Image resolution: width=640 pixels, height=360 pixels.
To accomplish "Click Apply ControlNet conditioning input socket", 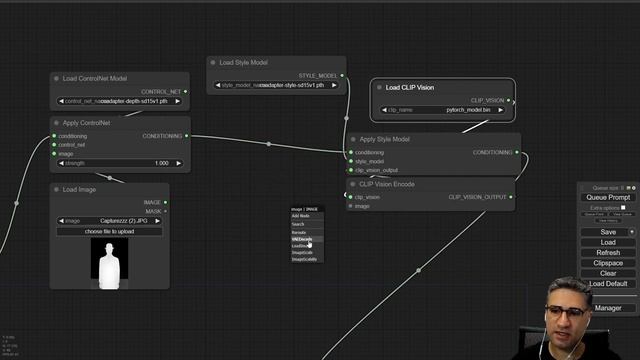I will (x=54, y=136).
